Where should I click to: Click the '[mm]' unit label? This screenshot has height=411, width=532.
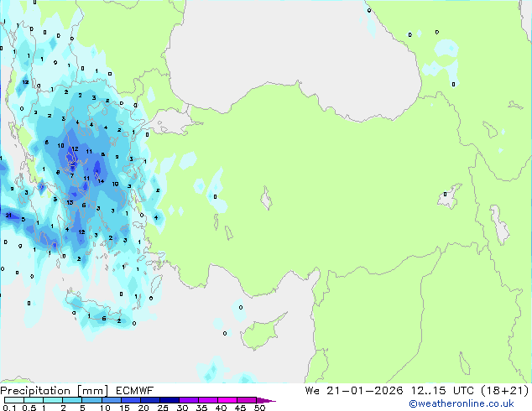point(92,391)
